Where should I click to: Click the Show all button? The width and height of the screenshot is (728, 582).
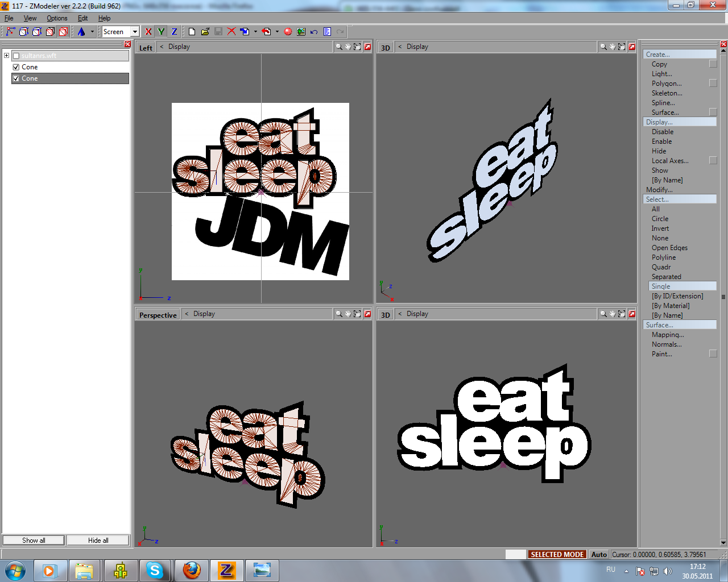point(34,541)
